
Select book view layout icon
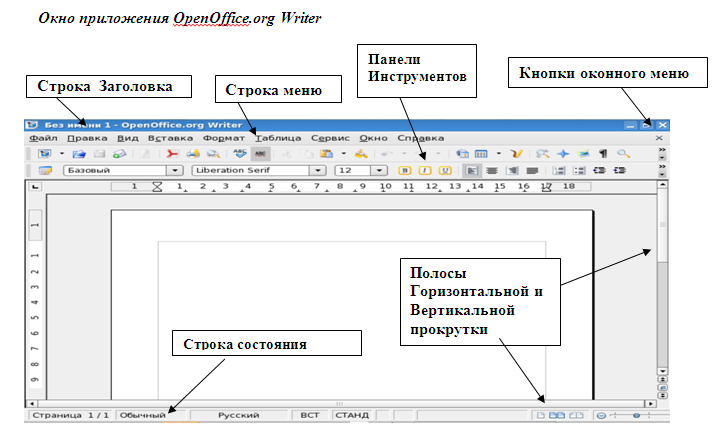(x=576, y=415)
